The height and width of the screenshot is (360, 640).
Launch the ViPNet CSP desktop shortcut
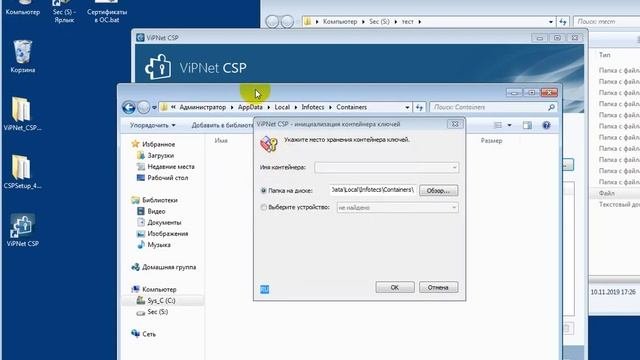coord(22,230)
